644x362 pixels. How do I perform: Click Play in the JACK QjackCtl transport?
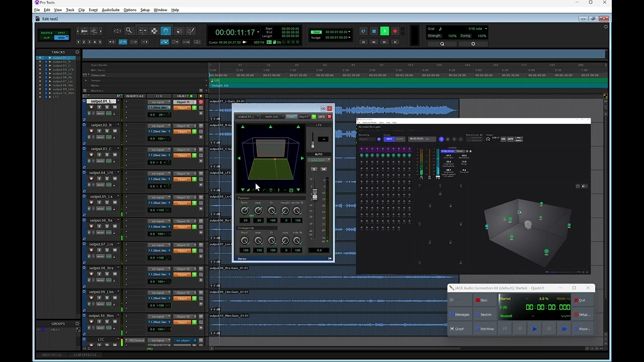pyautogui.click(x=534, y=329)
